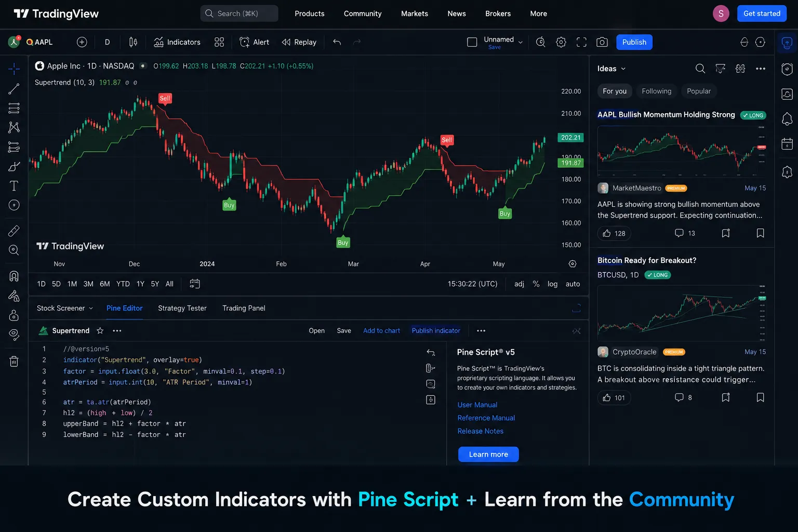
Task: Select the 3M date range
Action: tap(88, 284)
